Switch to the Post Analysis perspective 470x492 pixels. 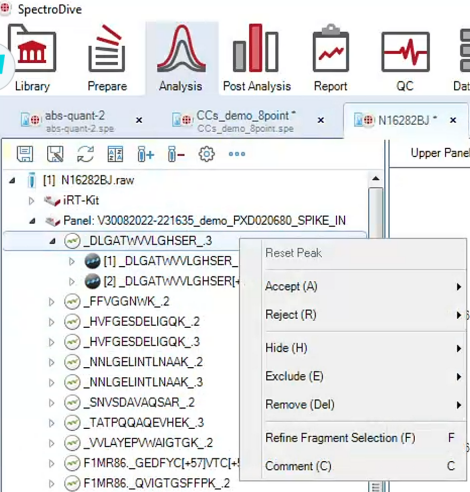(256, 48)
